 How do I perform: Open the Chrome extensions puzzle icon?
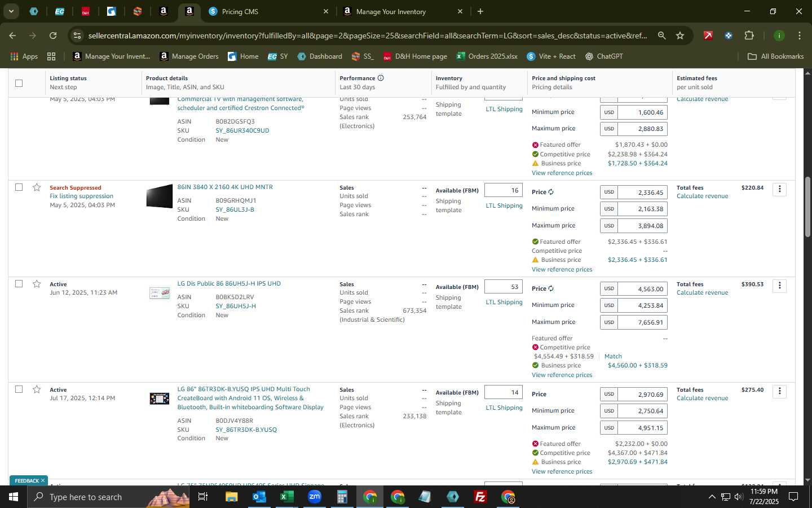coord(749,36)
